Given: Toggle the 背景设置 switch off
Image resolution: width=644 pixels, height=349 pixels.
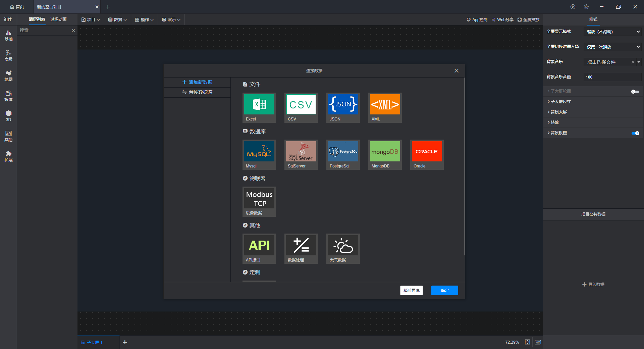Looking at the screenshot, I should click(635, 133).
